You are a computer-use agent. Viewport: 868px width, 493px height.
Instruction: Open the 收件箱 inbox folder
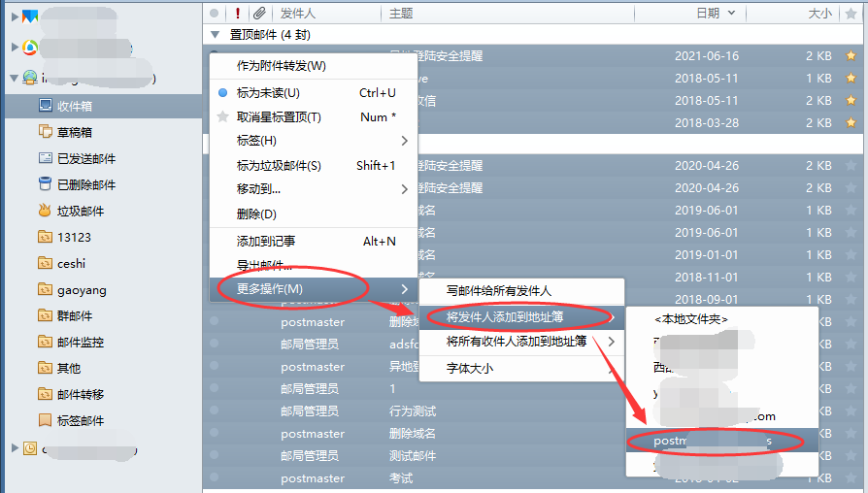(74, 106)
